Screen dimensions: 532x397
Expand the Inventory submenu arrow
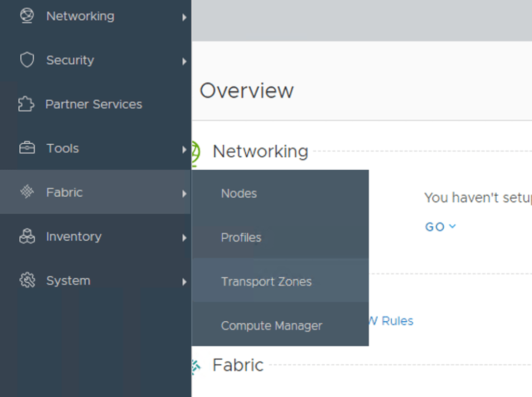184,238
